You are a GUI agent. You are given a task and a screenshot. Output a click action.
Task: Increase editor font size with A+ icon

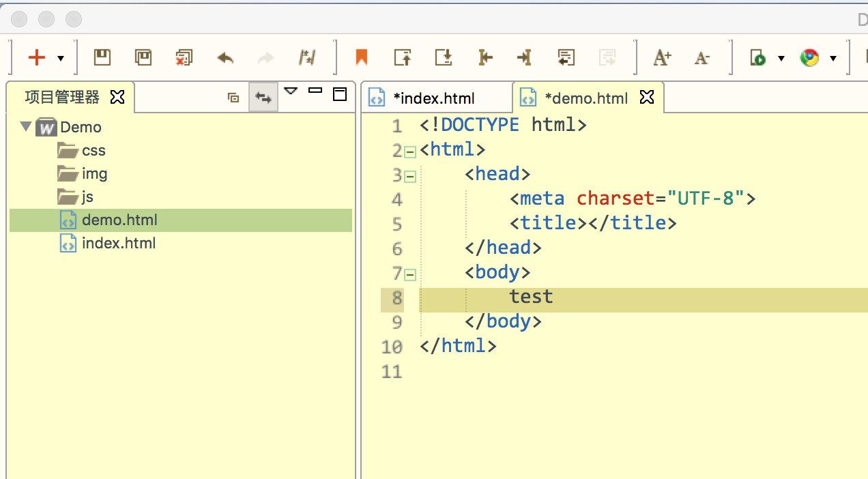pos(662,58)
